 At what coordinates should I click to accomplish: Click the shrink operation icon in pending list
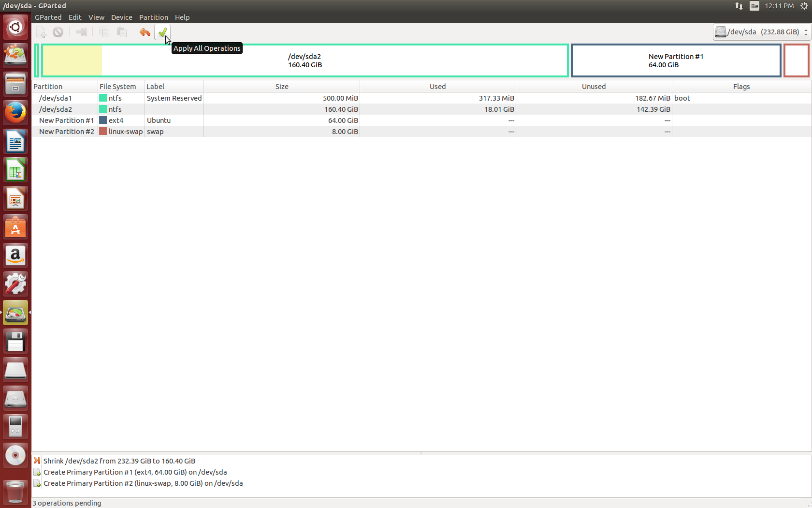coord(37,461)
